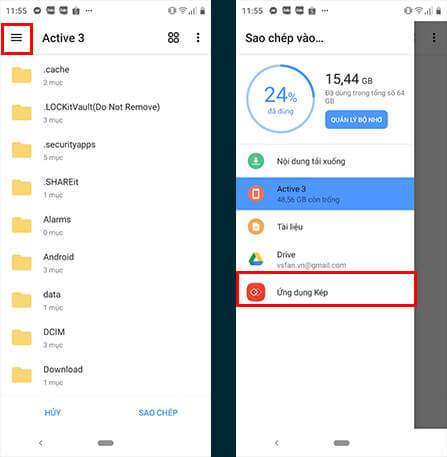Tap the home pill in right navigation bar

click(341, 443)
